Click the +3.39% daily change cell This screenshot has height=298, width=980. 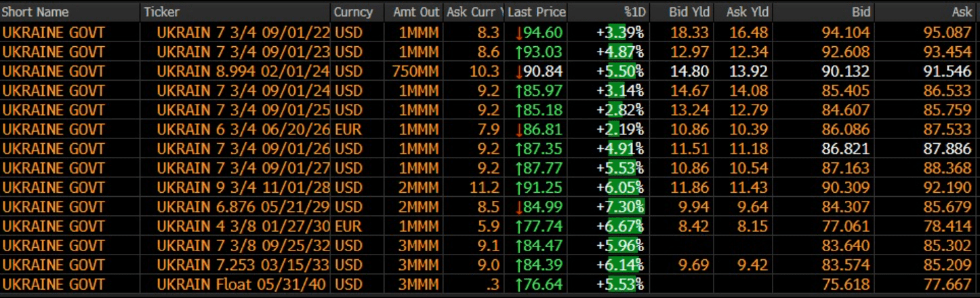620,32
